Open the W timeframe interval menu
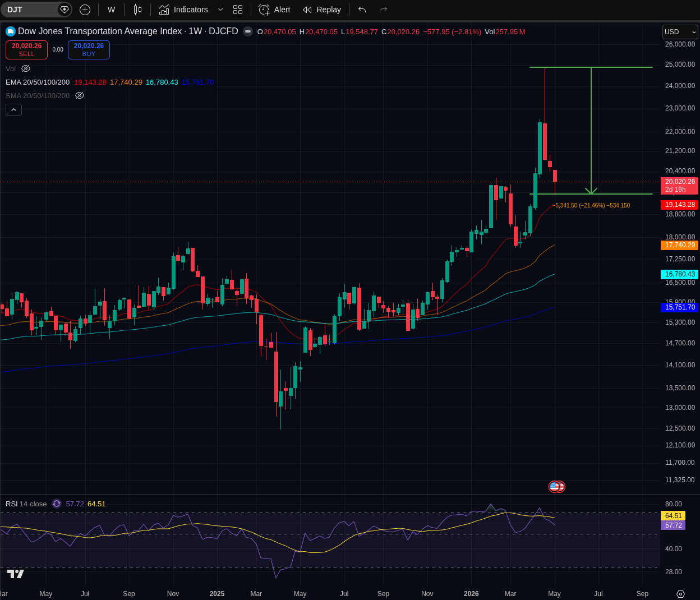This screenshot has width=700, height=600. (x=111, y=10)
